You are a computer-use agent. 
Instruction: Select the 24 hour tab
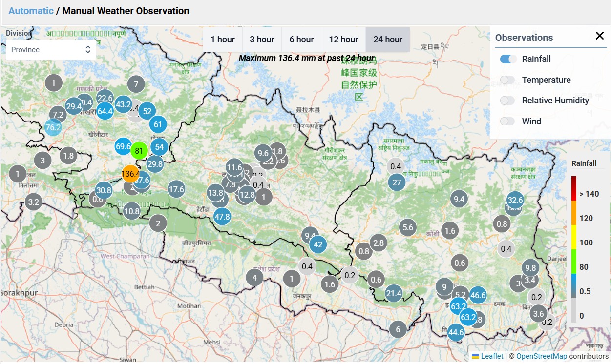[388, 40]
